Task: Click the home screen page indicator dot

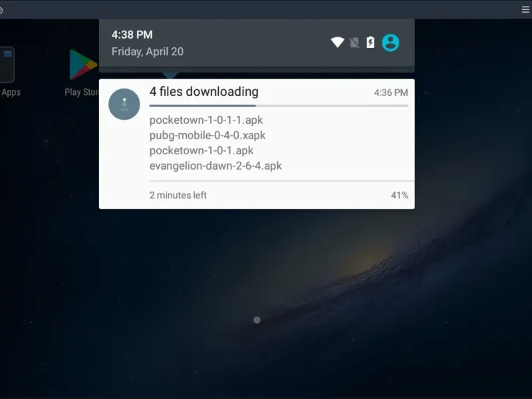Action: (257, 320)
